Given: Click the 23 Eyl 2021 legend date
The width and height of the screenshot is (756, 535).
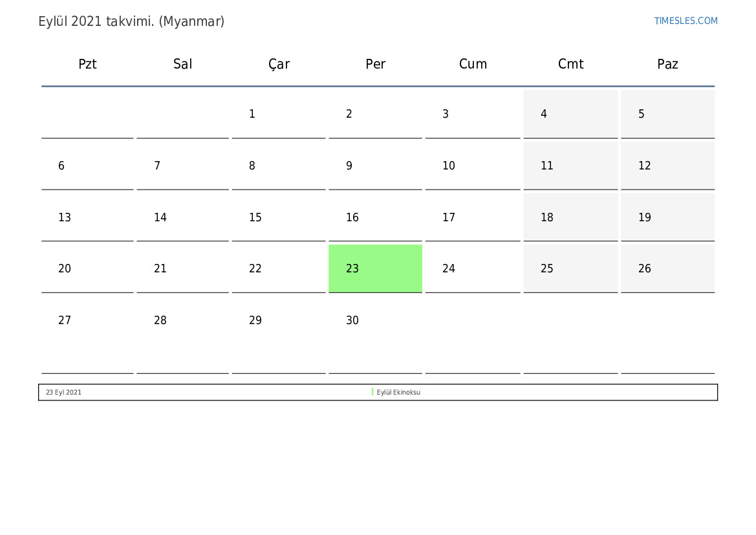Looking at the screenshot, I should pyautogui.click(x=63, y=392).
